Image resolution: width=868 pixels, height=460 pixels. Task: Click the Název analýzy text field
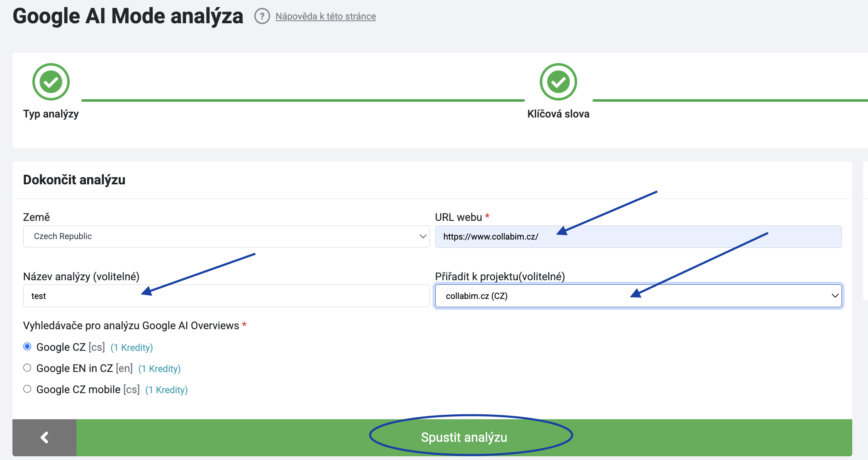tap(226, 296)
